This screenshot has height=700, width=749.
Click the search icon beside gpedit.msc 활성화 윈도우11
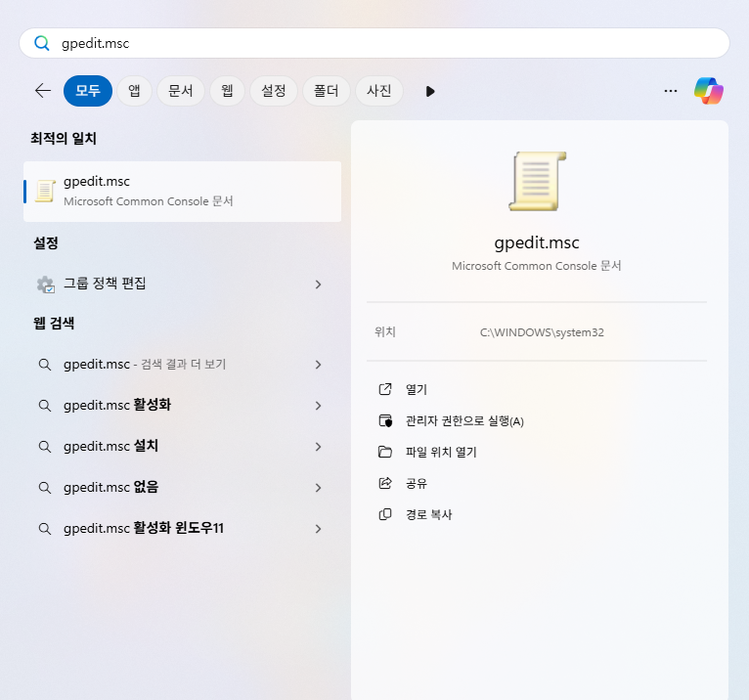point(45,529)
